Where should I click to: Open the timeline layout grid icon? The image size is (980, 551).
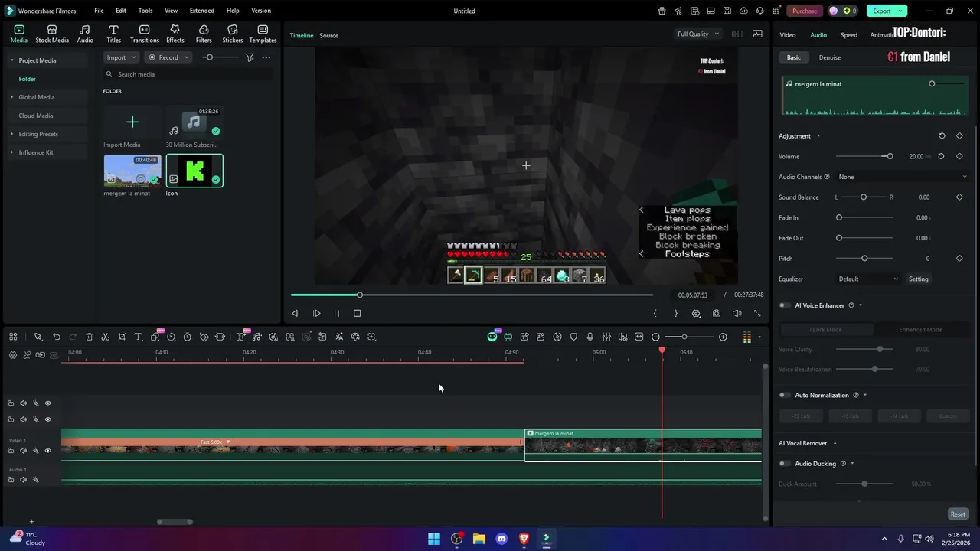coord(13,337)
